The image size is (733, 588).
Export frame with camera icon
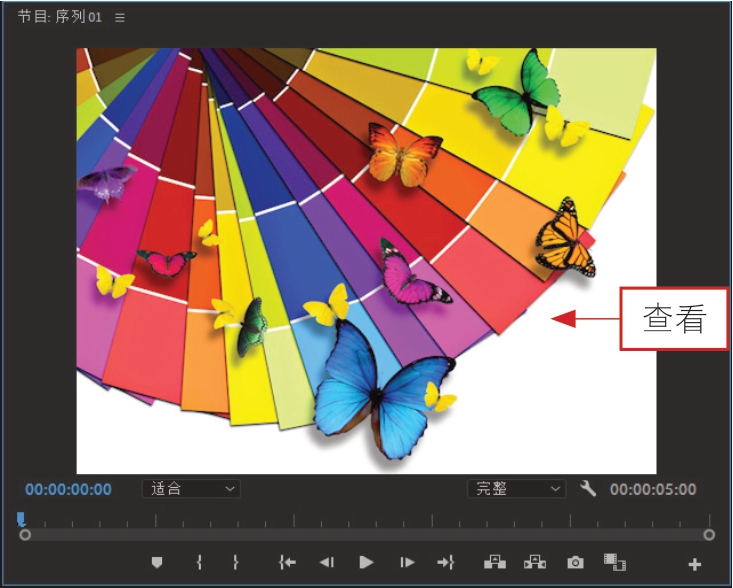(575, 562)
